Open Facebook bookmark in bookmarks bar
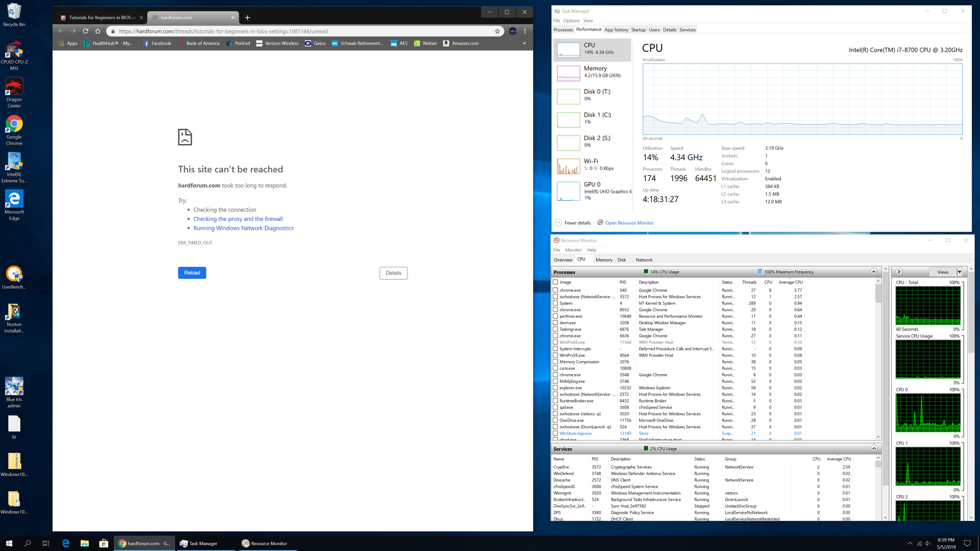 coord(157,43)
